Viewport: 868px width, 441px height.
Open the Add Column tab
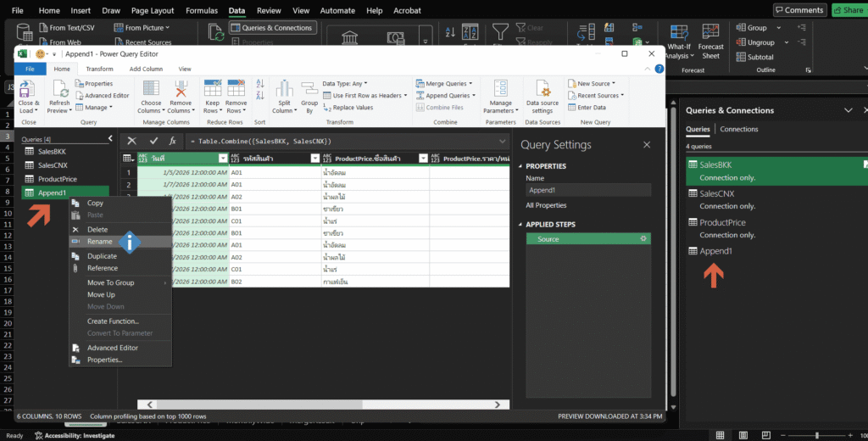pos(146,70)
